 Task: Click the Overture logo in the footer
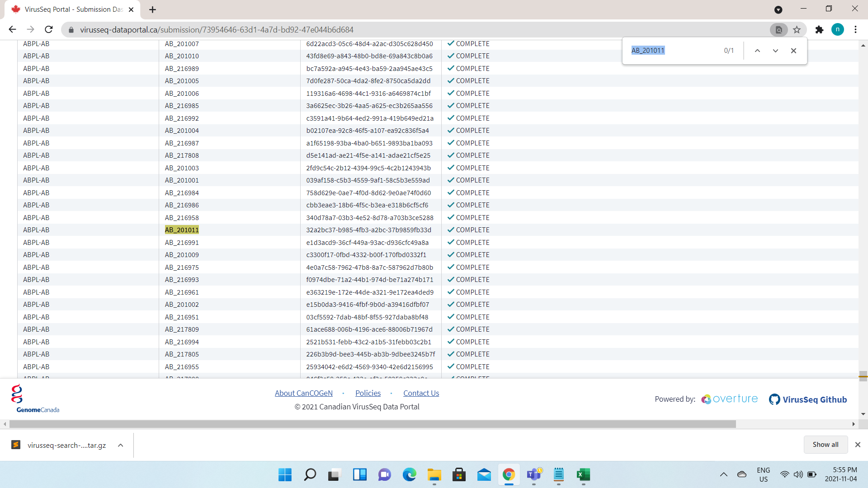pyautogui.click(x=729, y=399)
